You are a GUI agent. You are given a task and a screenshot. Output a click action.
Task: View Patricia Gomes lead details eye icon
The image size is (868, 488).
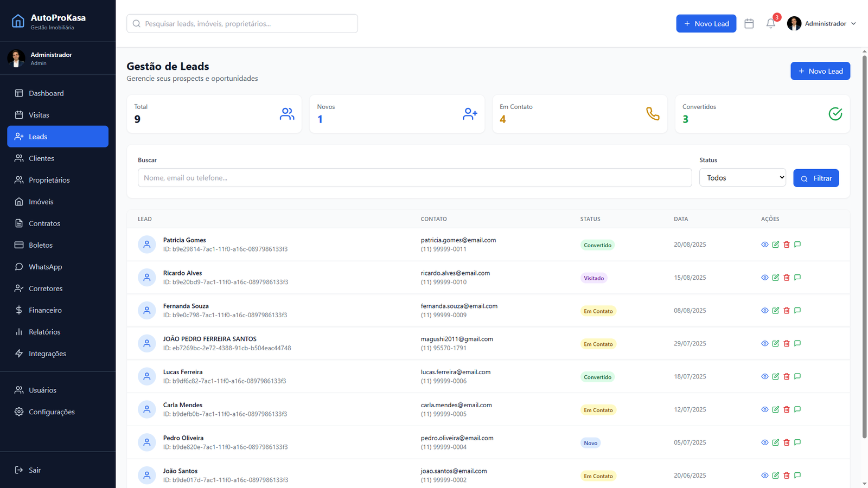(765, 245)
